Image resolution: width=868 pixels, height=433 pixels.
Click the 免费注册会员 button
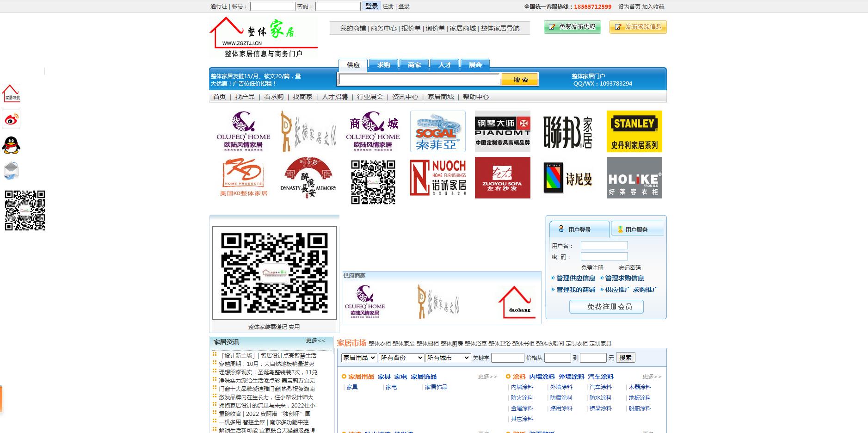pyautogui.click(x=606, y=307)
